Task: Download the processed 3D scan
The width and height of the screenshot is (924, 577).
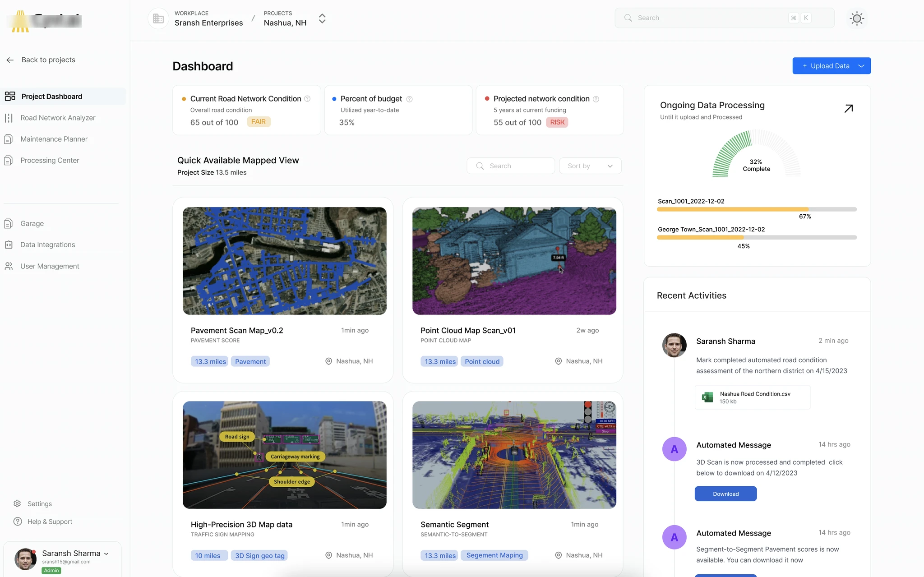Action: 725,494
